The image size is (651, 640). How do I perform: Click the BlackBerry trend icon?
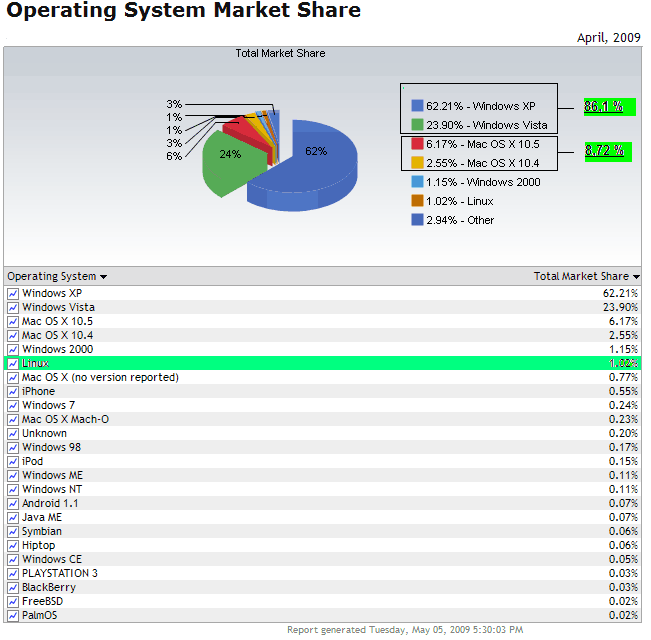coord(13,588)
